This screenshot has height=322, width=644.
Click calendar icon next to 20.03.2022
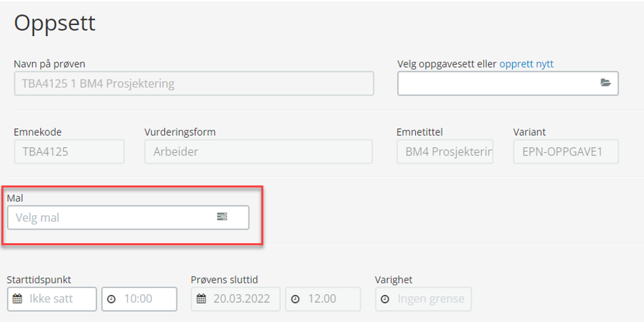[x=202, y=299]
